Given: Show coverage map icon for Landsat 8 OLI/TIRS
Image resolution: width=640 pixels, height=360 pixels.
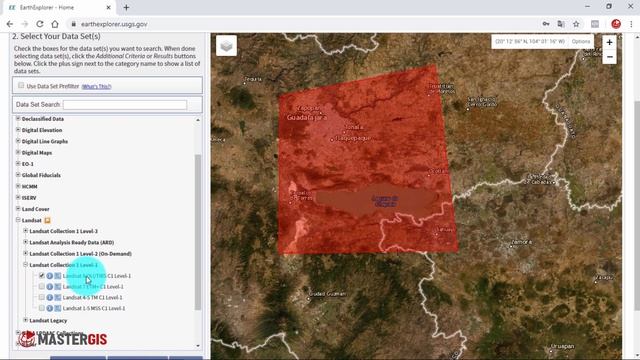Looking at the screenshot, I should (58, 276).
